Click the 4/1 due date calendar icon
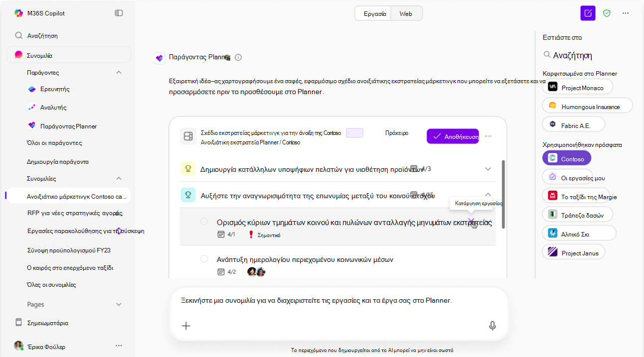The image size is (644, 357). 221,235
